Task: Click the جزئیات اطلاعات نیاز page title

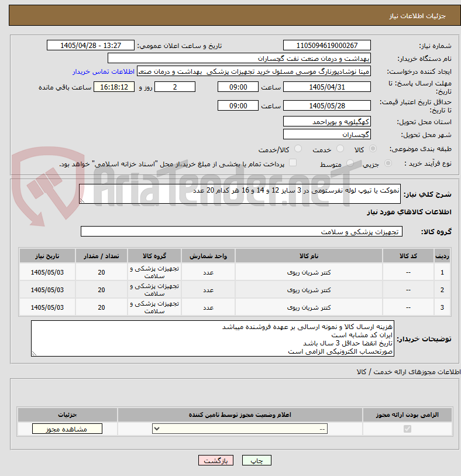Action: point(417,16)
